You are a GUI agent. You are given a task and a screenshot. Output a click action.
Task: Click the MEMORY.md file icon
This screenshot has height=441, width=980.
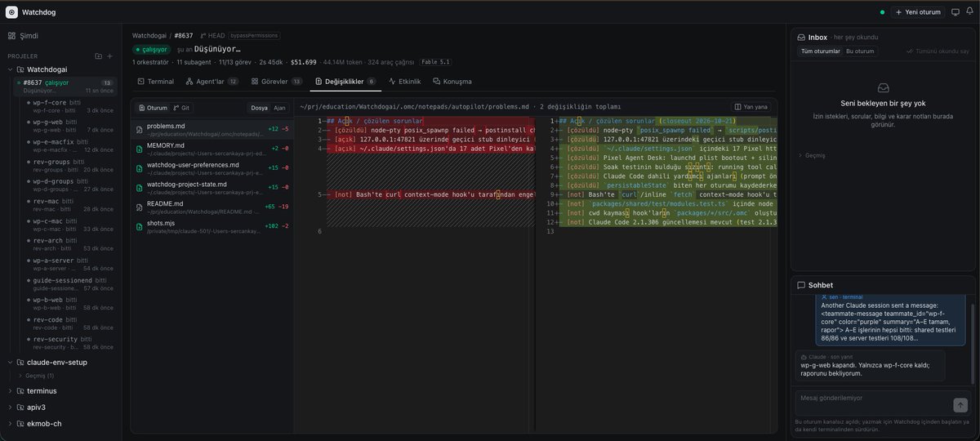click(x=140, y=149)
